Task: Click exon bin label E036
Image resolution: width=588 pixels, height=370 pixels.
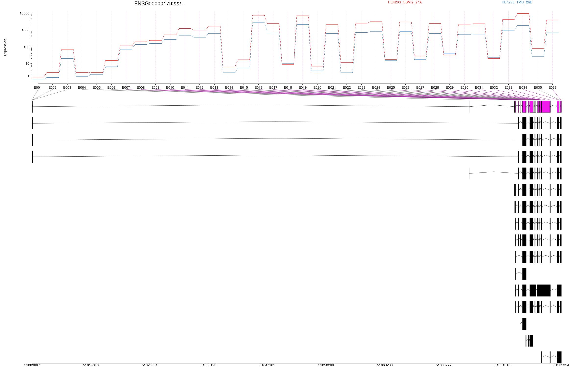Action: (552, 87)
